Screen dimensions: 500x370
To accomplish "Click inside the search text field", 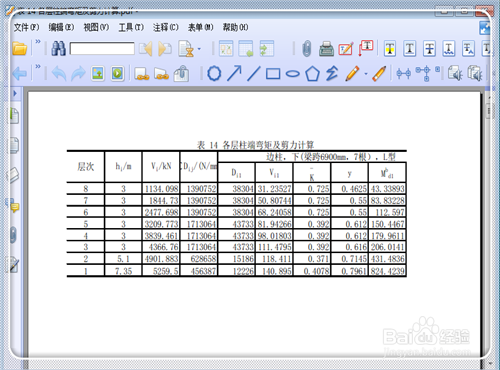I will point(102,49).
